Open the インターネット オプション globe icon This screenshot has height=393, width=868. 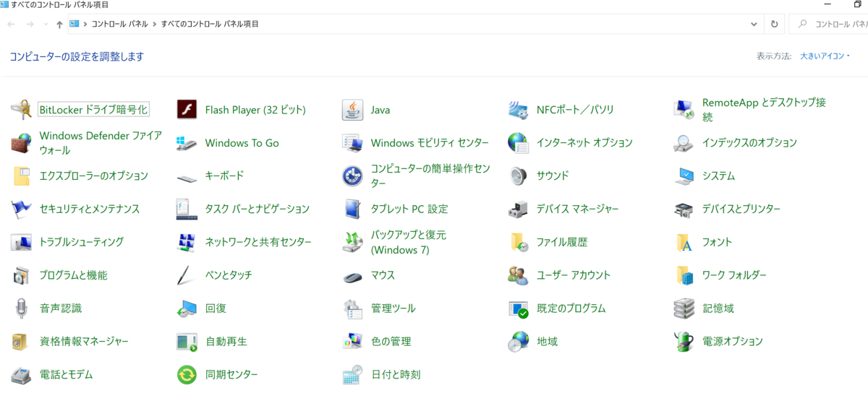pyautogui.click(x=518, y=143)
